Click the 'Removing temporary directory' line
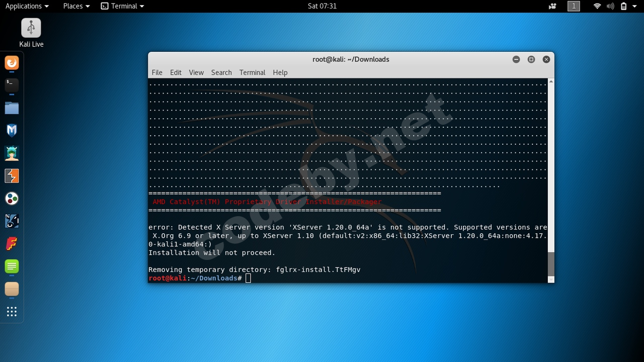This screenshot has width=644, height=362. [x=255, y=269]
